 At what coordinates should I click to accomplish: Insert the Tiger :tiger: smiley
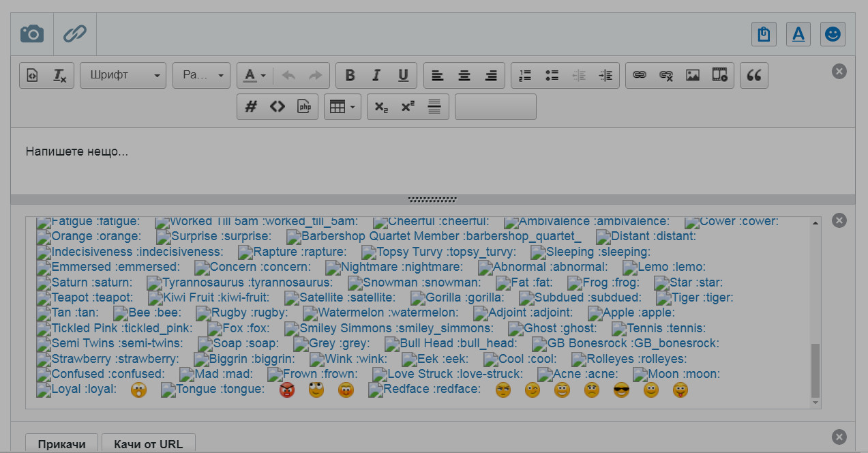point(695,297)
